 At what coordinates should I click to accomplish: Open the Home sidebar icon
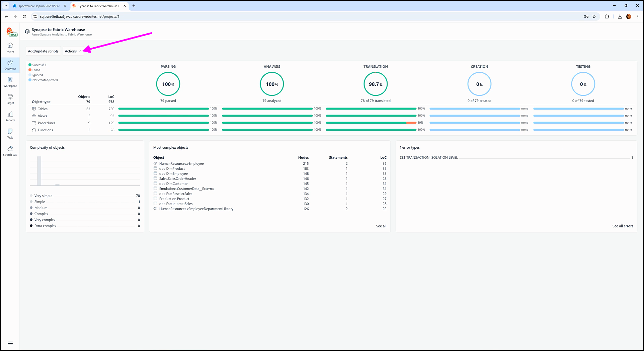[x=10, y=47]
